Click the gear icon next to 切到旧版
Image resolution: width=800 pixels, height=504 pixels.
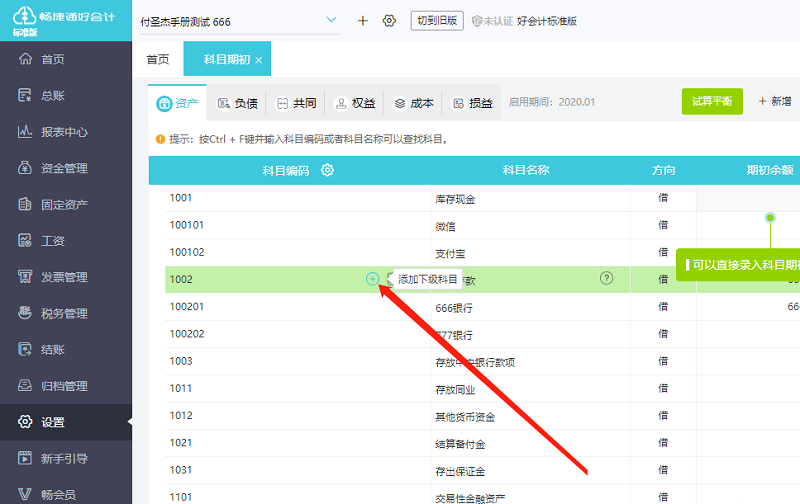pyautogui.click(x=389, y=21)
